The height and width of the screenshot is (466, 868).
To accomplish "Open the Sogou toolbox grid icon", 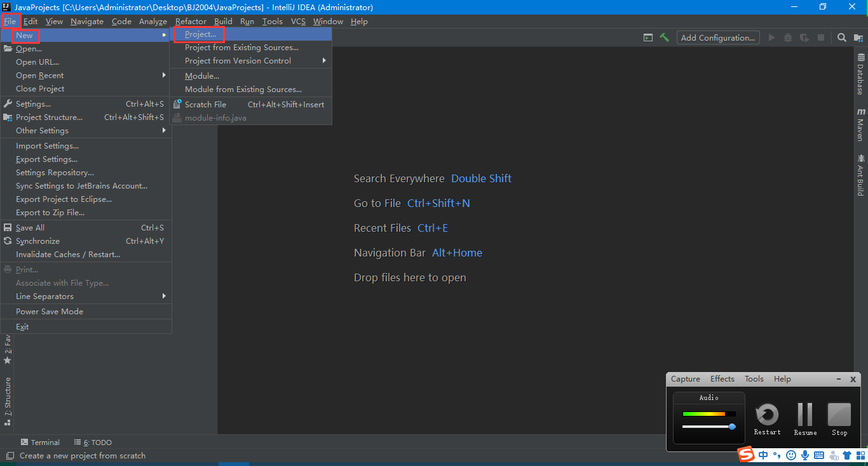I will coord(861,455).
